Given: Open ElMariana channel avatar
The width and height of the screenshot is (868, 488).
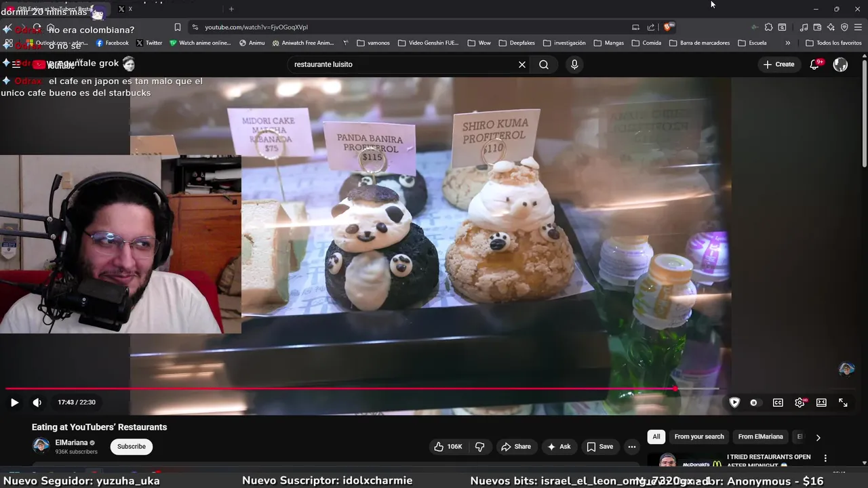Looking at the screenshot, I should pos(41,446).
